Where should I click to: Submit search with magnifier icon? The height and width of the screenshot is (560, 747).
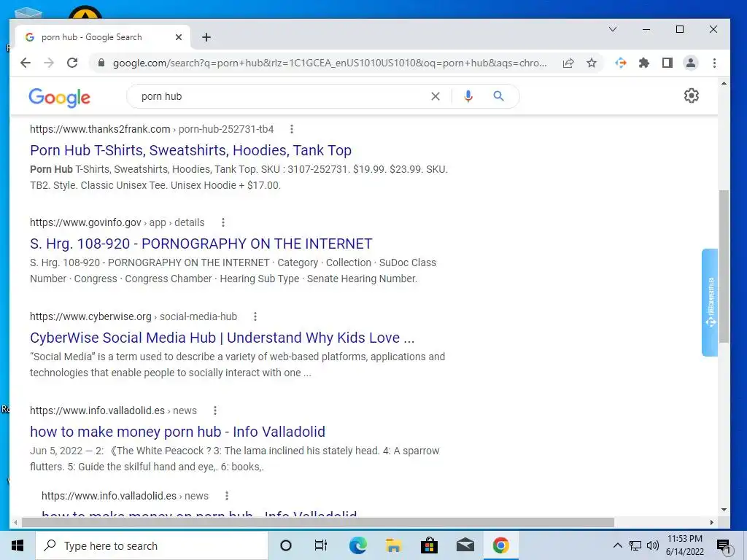[498, 96]
